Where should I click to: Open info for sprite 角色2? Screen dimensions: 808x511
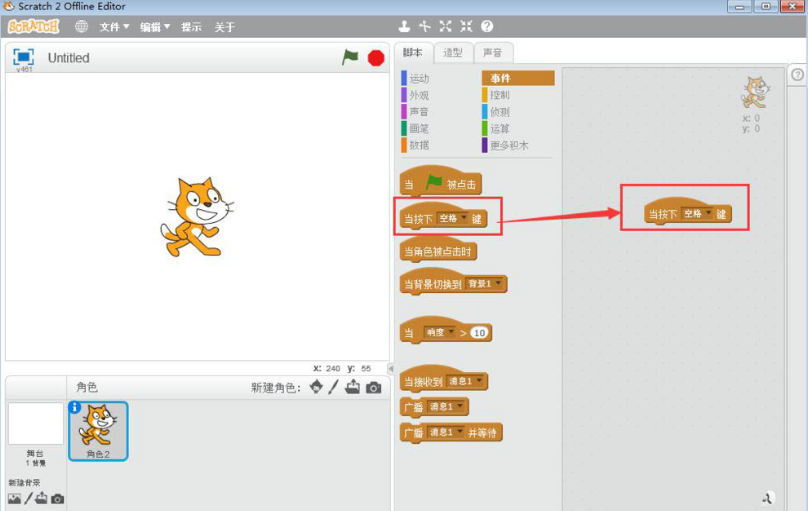click(x=75, y=407)
